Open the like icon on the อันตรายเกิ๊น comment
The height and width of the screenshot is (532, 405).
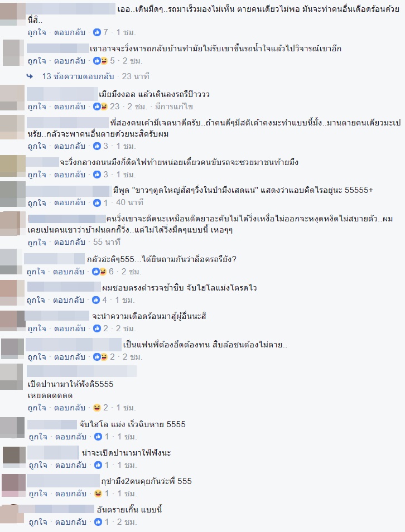pyautogui.click(x=98, y=522)
